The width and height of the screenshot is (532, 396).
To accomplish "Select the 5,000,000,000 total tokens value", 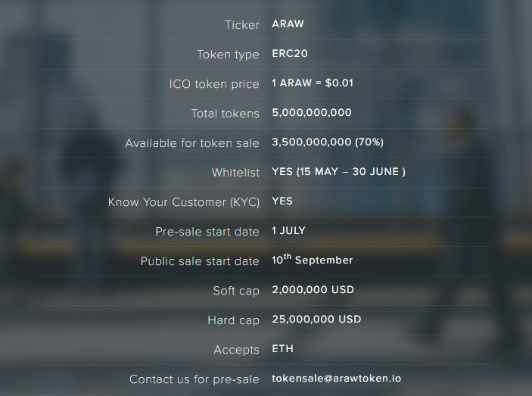I will pos(312,113).
